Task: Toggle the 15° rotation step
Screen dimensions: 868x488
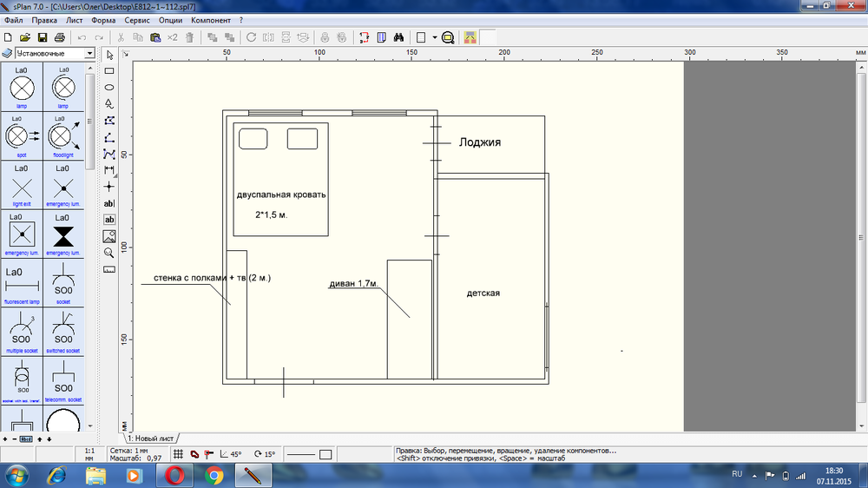Action: (x=265, y=454)
